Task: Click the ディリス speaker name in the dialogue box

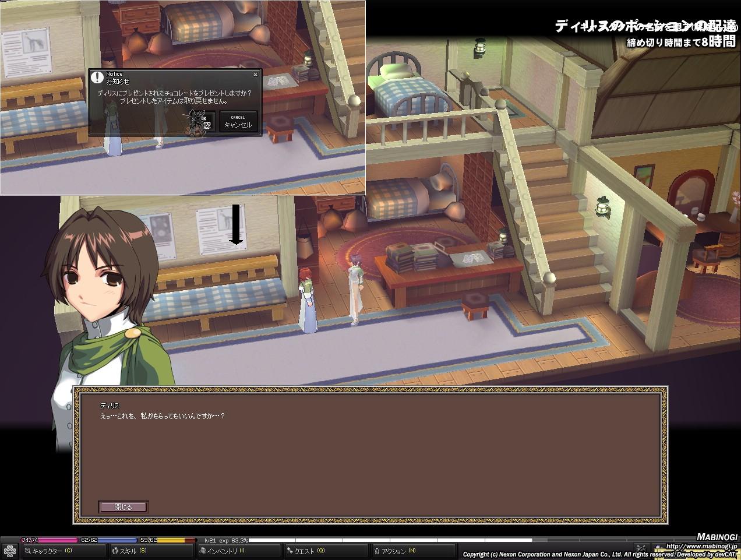Action: click(x=110, y=406)
